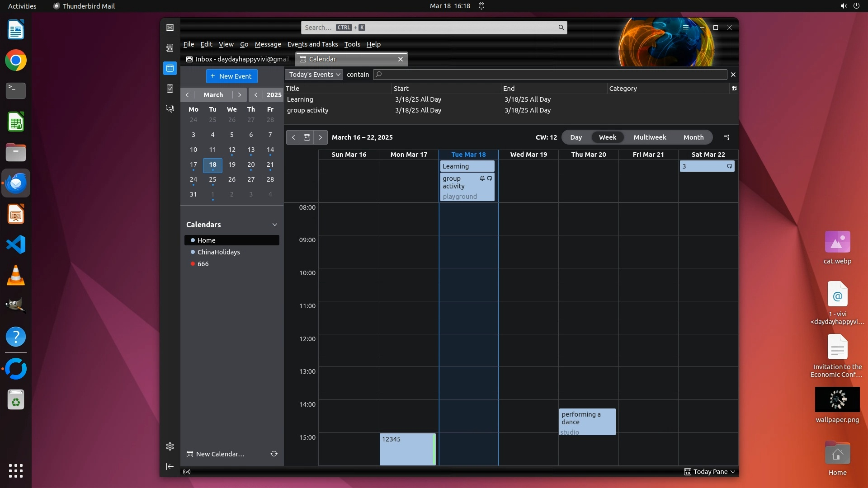Click the synchronize calendars refresh icon
This screenshot has height=488, width=868.
click(x=274, y=454)
